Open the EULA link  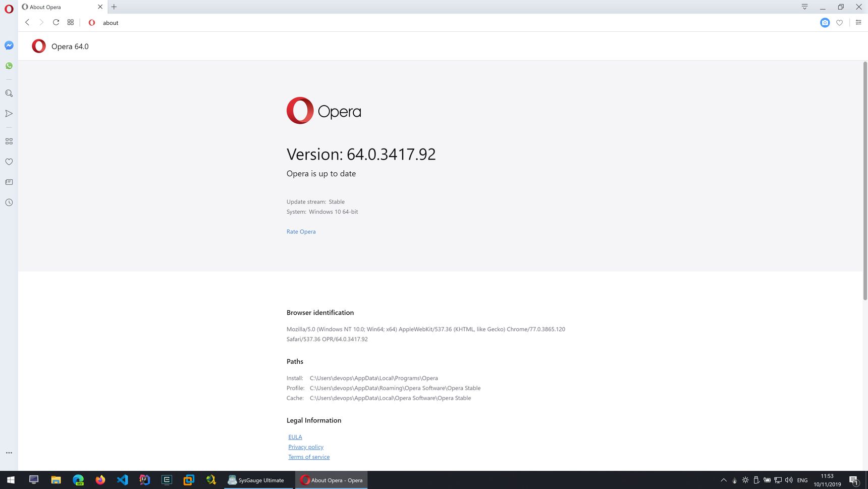[x=295, y=437]
